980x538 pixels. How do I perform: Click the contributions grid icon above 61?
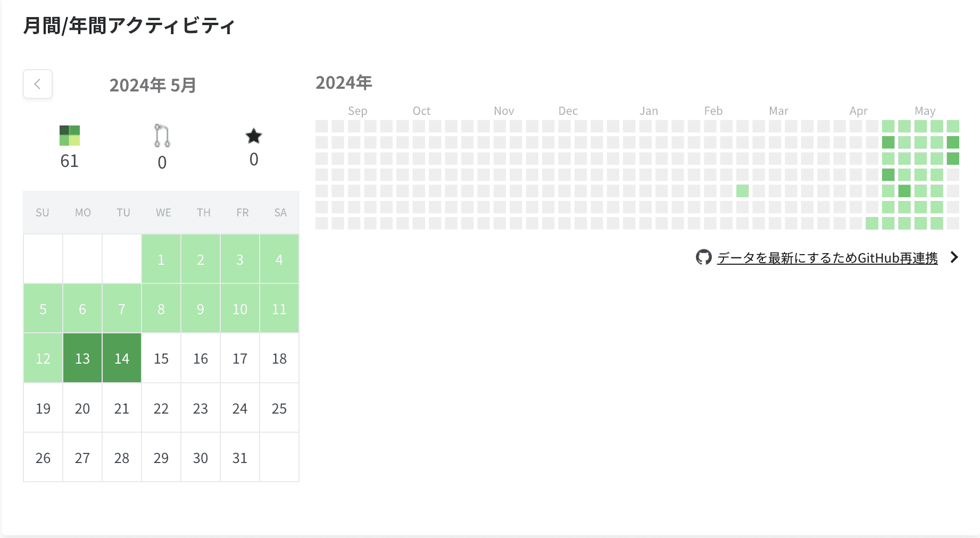[x=70, y=136]
